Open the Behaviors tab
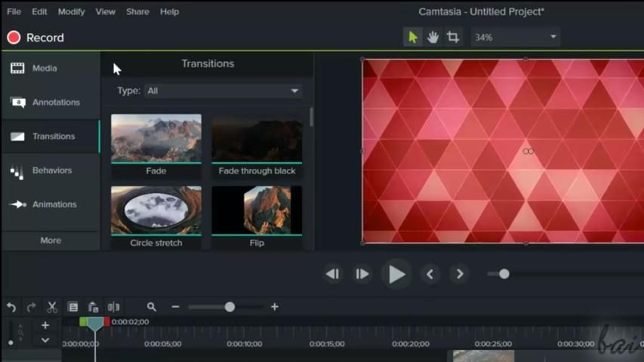644x362 pixels. pos(51,170)
